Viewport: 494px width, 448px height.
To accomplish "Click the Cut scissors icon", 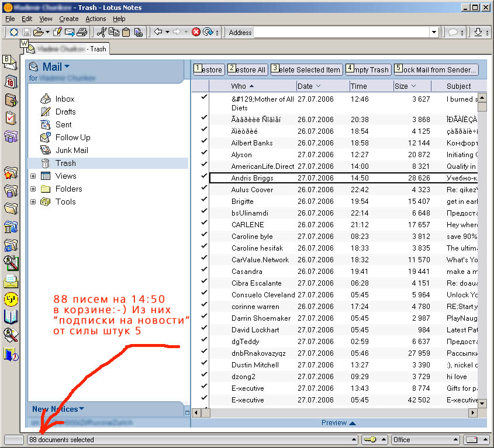I will tap(102, 32).
